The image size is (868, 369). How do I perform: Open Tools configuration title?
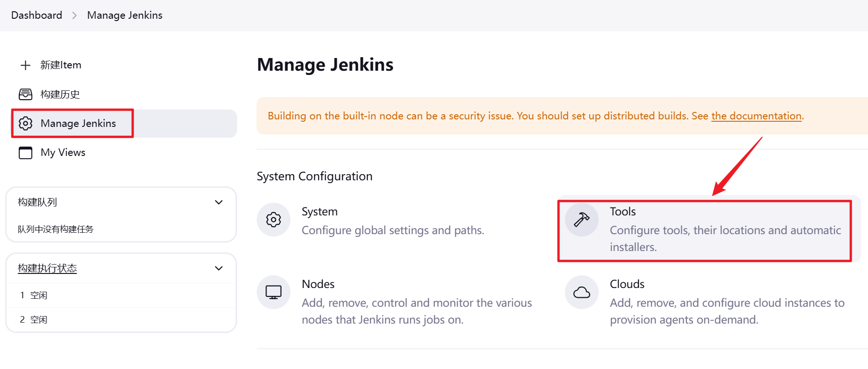point(623,212)
